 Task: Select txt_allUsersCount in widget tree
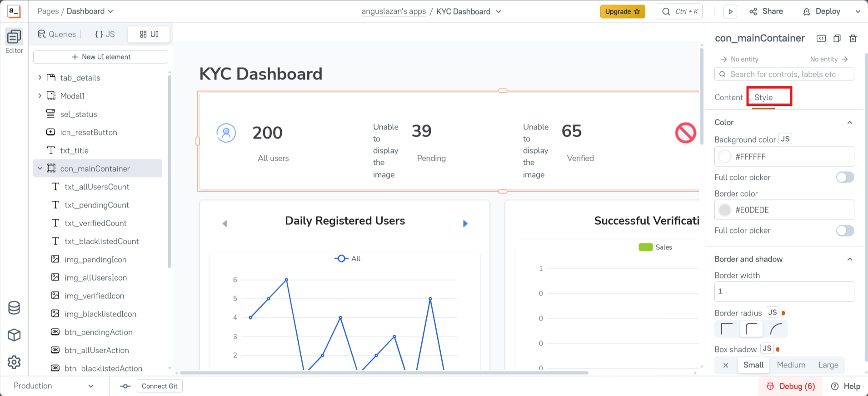tap(98, 187)
